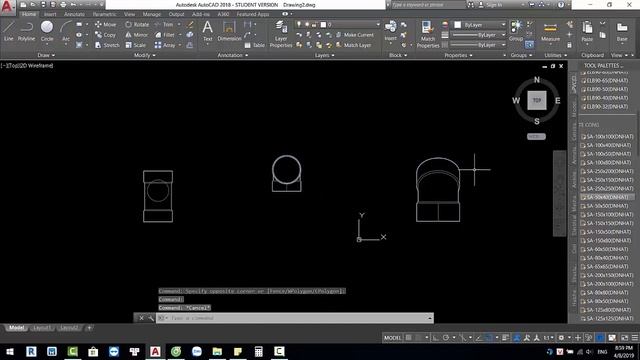Insert a Table
640x360 pixels.
pyautogui.click(x=254, y=45)
